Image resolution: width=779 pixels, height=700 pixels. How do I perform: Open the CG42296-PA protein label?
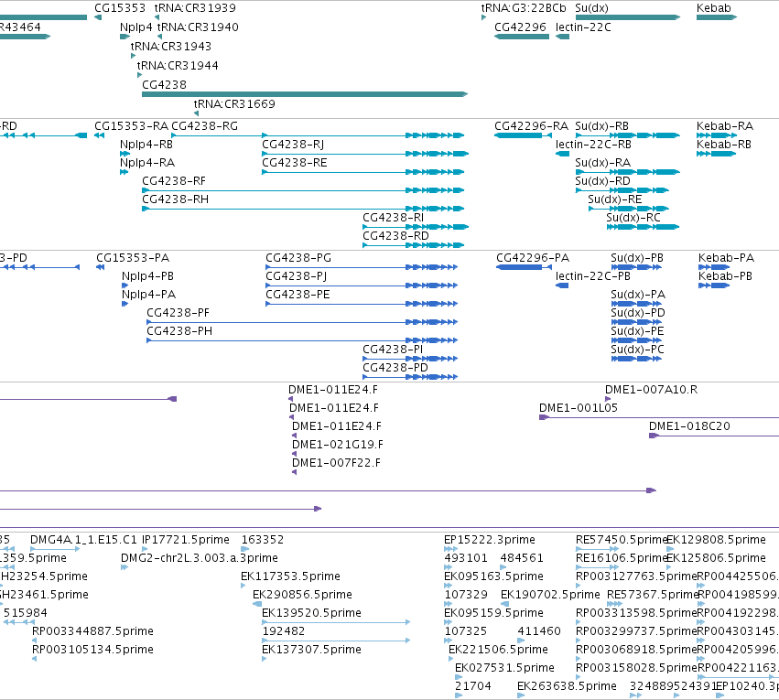coord(533,258)
